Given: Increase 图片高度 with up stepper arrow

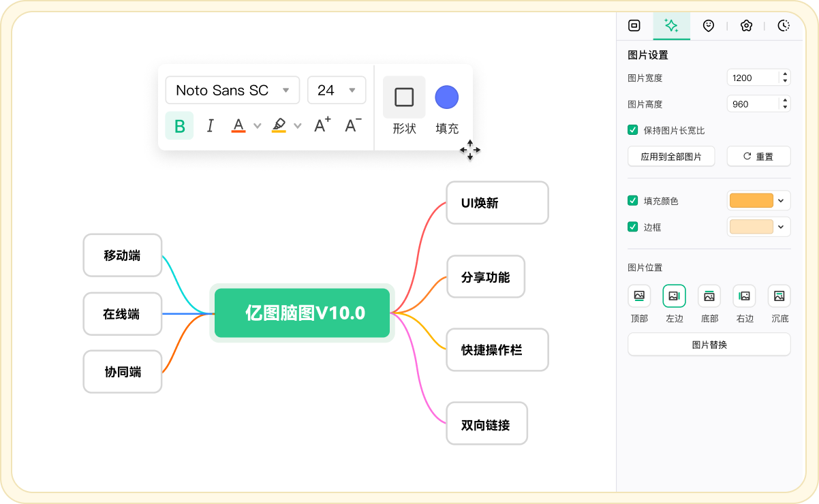Looking at the screenshot, I should pyautogui.click(x=785, y=101).
